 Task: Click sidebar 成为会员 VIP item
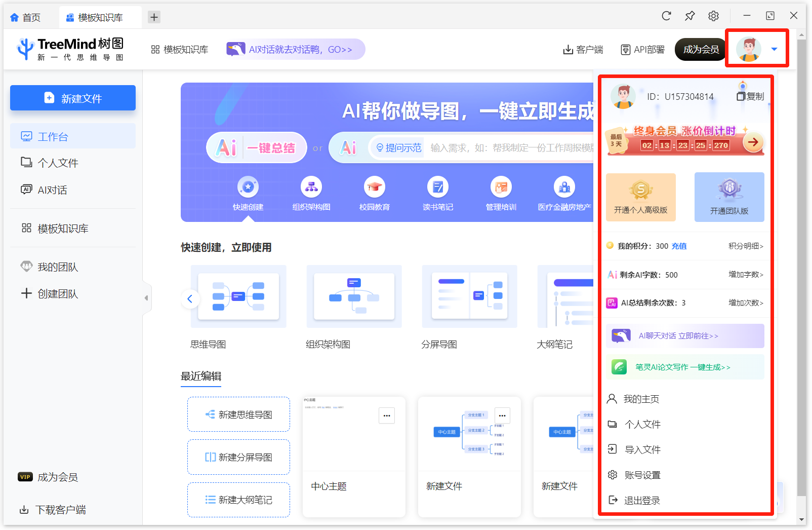tap(48, 477)
